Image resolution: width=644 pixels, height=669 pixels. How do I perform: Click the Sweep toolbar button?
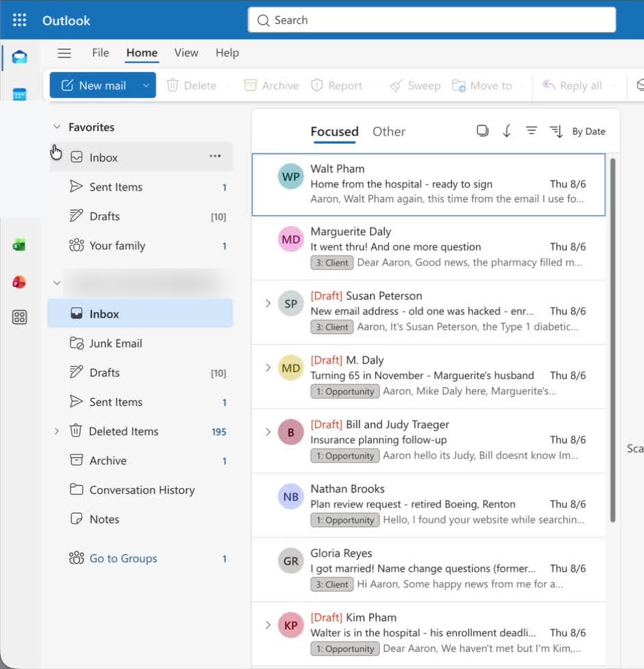click(414, 86)
